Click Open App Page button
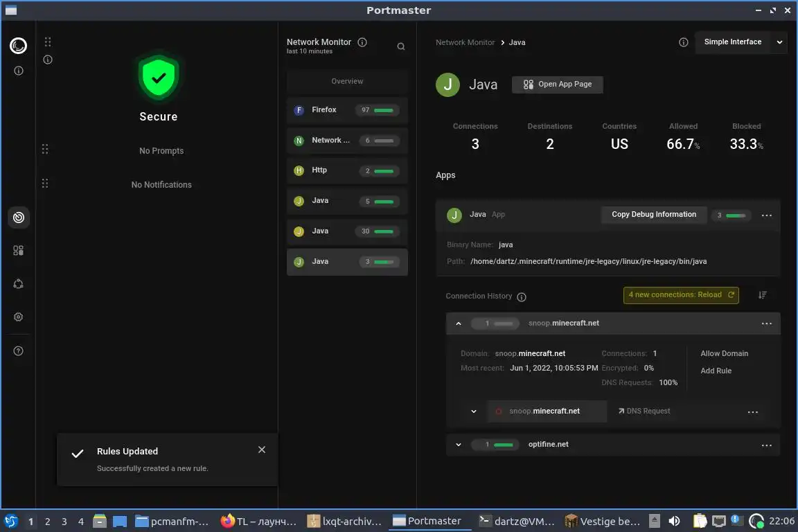This screenshot has width=798, height=532. coord(557,85)
